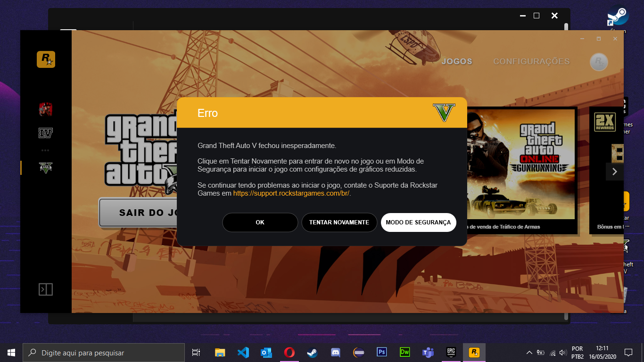Open the 2X Rewards news card
This screenshot has width=644, height=362.
click(x=606, y=171)
